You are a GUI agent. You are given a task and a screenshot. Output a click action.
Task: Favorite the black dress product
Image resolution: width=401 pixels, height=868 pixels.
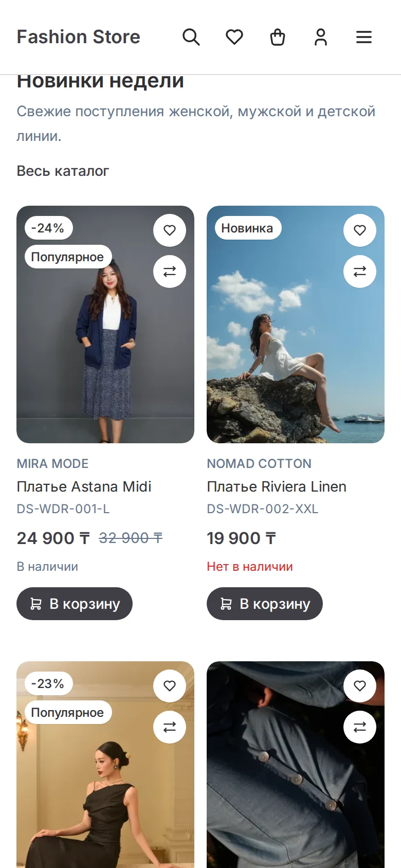click(170, 686)
